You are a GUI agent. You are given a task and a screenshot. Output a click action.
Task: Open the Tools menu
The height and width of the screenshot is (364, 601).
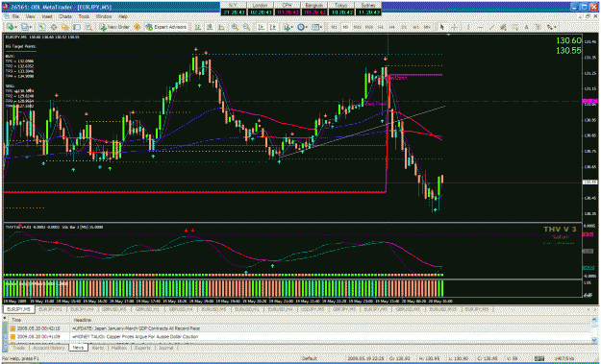click(x=84, y=17)
